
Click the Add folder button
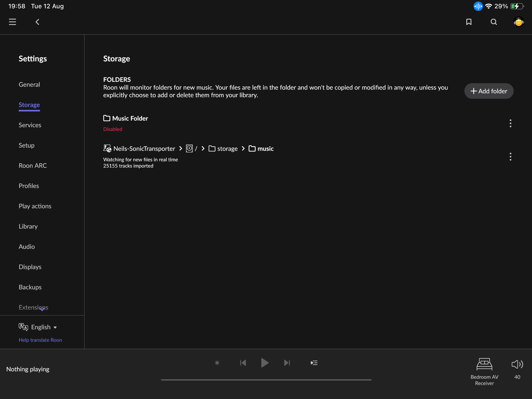tap(489, 91)
